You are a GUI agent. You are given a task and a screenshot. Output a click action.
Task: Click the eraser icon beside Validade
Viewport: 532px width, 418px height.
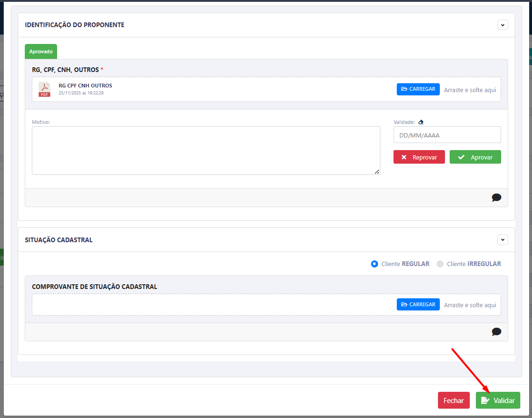(421, 122)
